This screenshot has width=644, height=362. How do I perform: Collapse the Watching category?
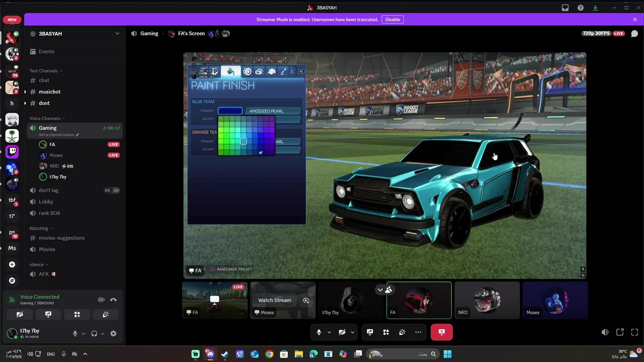(41, 228)
